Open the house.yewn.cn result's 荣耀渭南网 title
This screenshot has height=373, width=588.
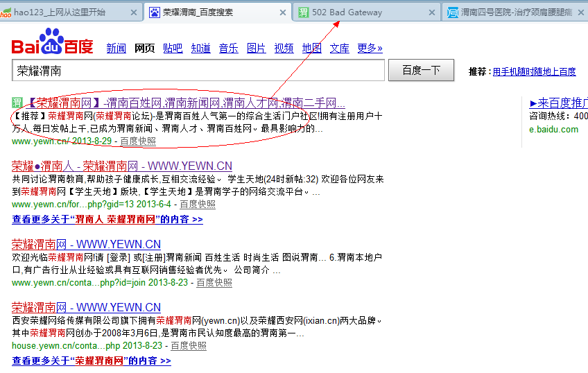[86, 307]
